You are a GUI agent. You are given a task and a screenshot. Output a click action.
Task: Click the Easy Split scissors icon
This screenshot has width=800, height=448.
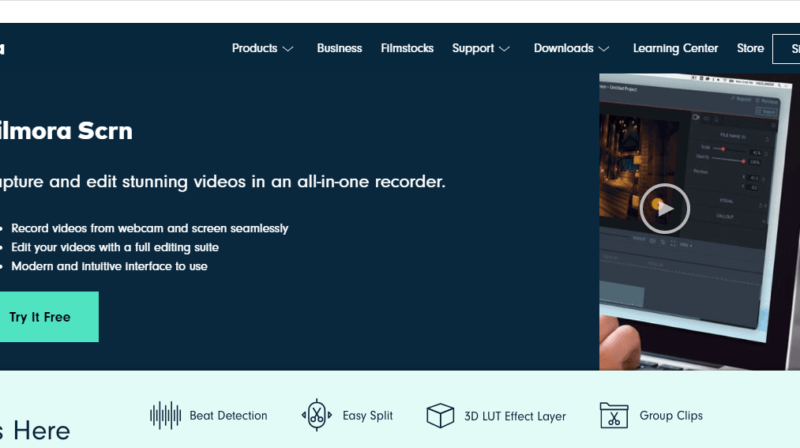tap(316, 415)
